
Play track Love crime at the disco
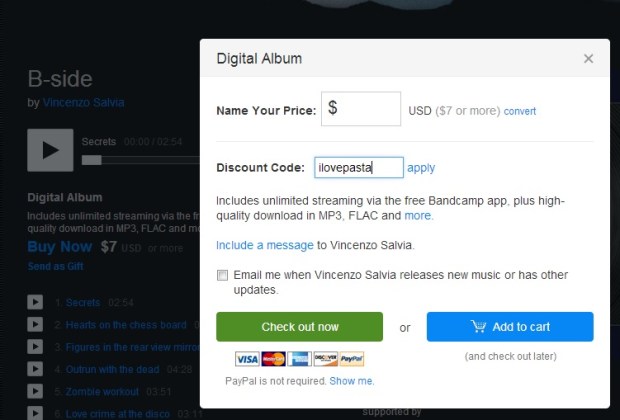(35, 413)
